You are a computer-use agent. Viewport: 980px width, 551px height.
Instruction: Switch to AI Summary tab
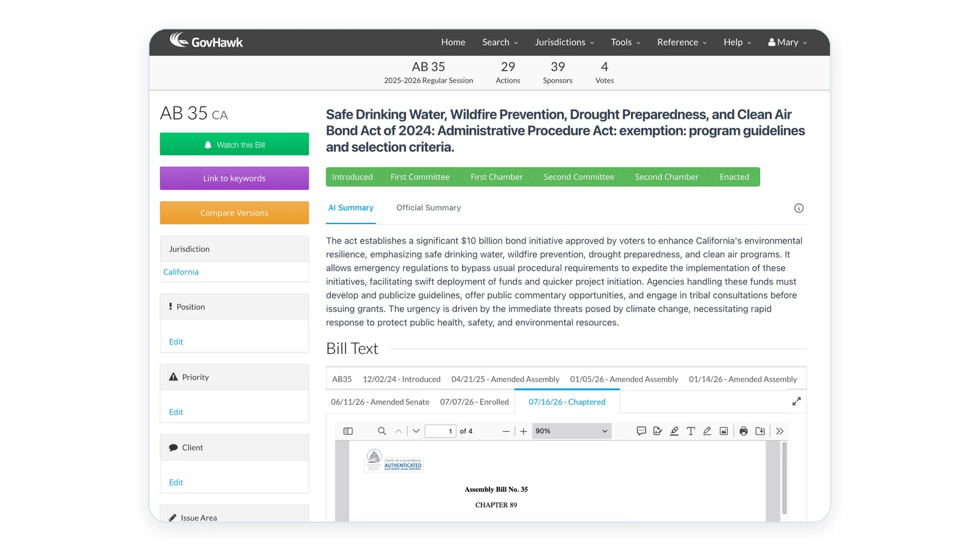pyautogui.click(x=351, y=208)
